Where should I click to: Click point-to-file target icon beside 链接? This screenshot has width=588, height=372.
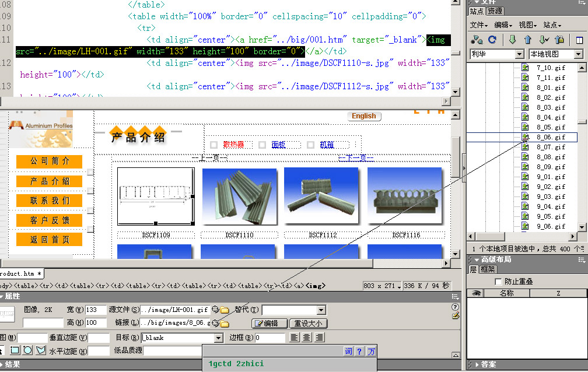(x=215, y=323)
